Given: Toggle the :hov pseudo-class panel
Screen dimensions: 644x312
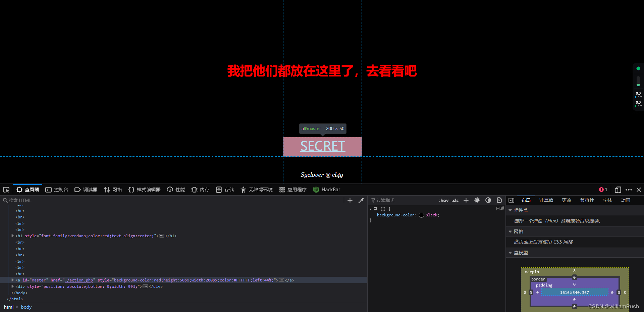Looking at the screenshot, I should point(444,200).
